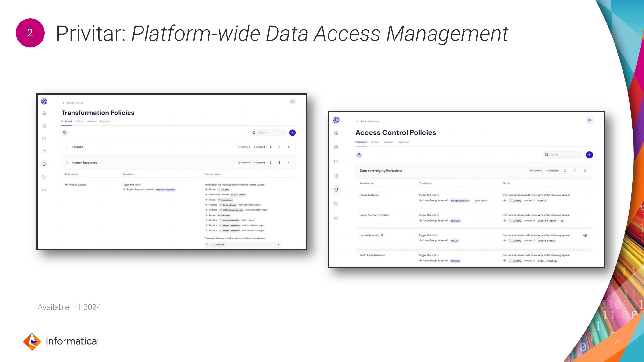
Task: Click dgroupuk user group tag
Action: coord(455,221)
